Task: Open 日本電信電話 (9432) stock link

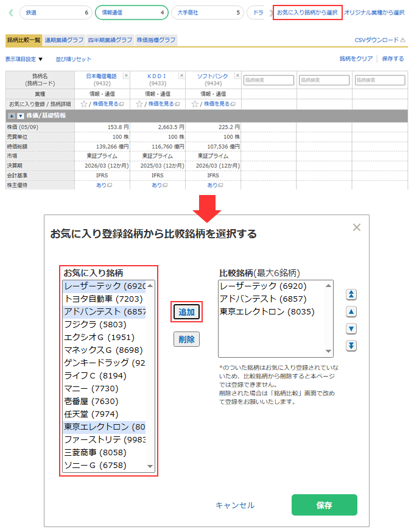Action: coord(102,76)
